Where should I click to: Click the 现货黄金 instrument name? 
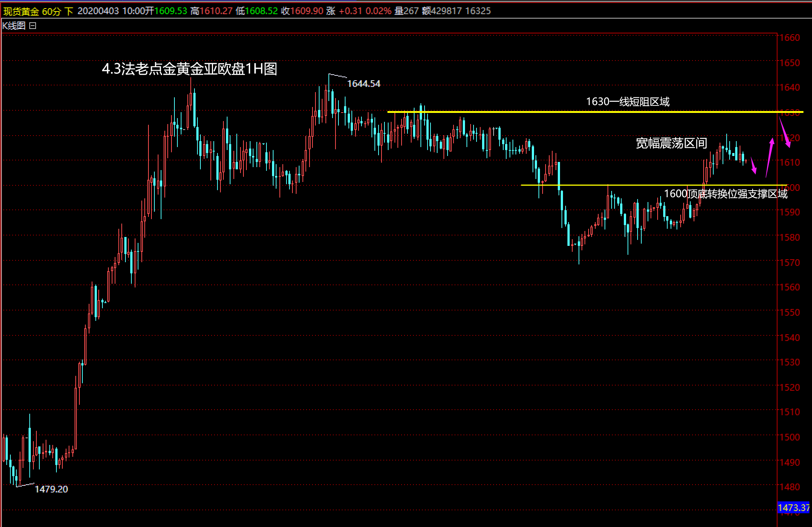click(21, 11)
